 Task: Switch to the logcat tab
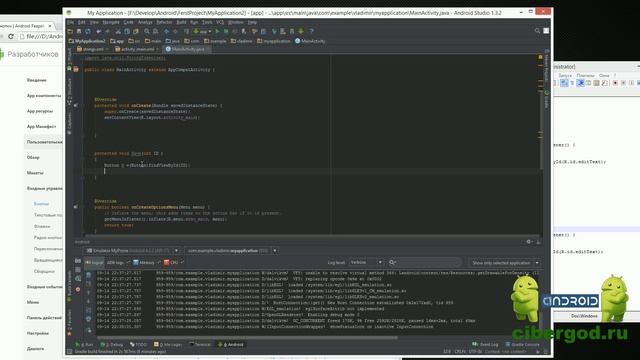(x=94, y=262)
